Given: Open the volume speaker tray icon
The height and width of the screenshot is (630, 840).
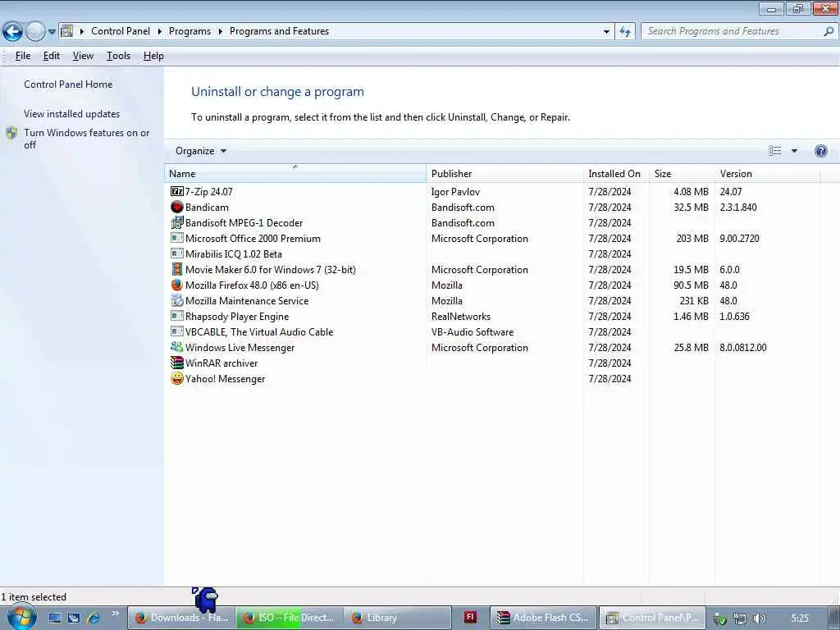Looking at the screenshot, I should pyautogui.click(x=759, y=619).
